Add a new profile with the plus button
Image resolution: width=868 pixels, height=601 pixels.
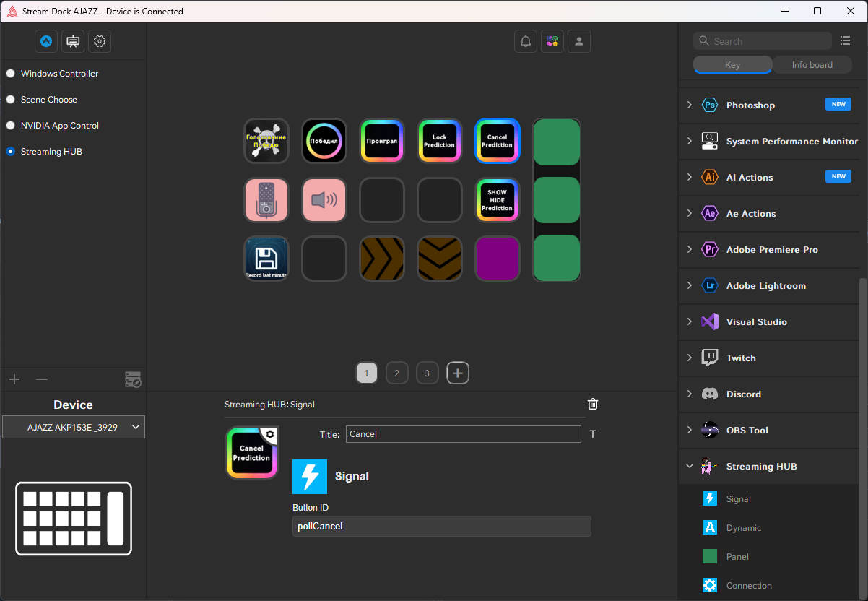pyautogui.click(x=14, y=379)
